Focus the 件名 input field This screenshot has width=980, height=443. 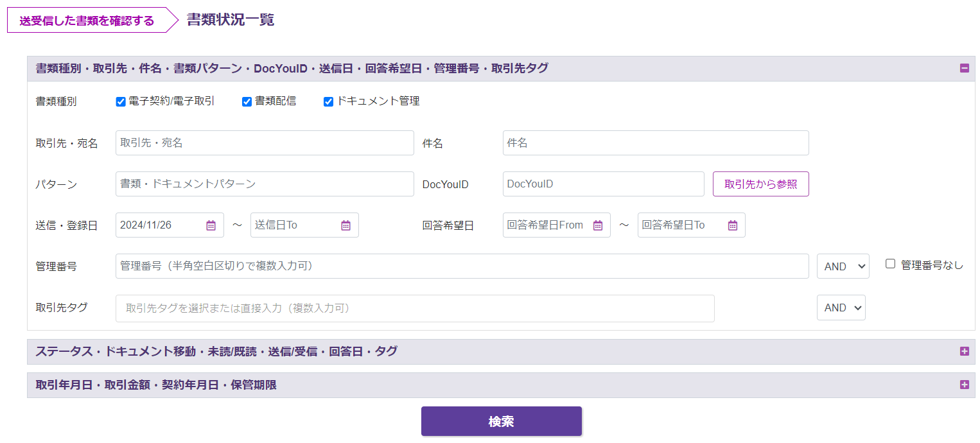[x=655, y=143]
